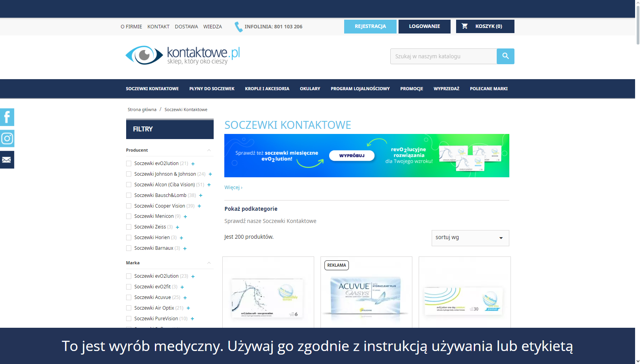Expand Johnson & Johnson plus icon
Screen dimensions: 641x364
click(x=210, y=174)
